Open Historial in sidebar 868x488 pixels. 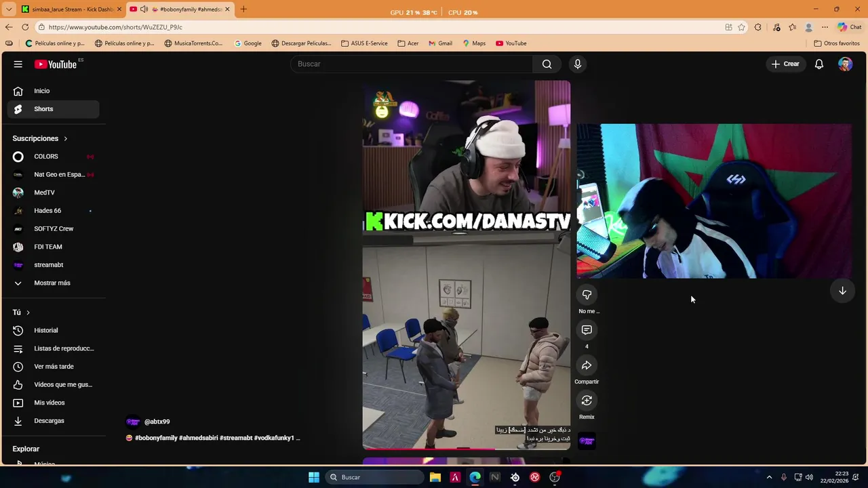pos(53,331)
